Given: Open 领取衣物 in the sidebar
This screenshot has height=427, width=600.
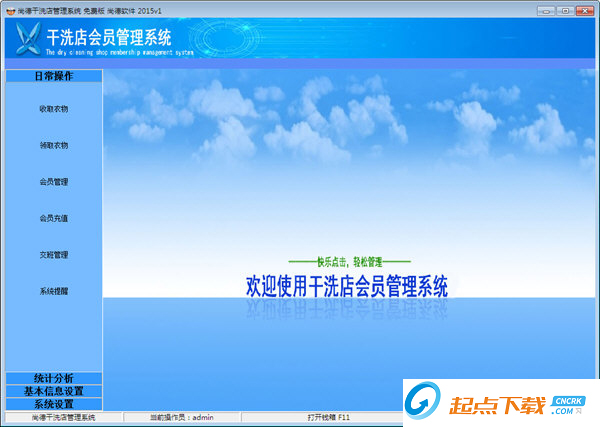Looking at the screenshot, I should (x=54, y=145).
